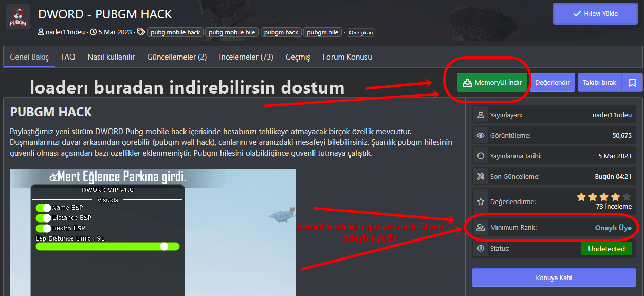The image size is (644, 296).
Task: Click the user icon beside nader11ndeu
Action: tap(42, 32)
